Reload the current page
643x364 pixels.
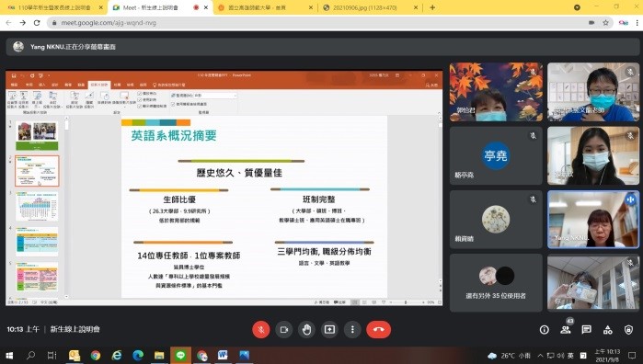[x=37, y=23]
